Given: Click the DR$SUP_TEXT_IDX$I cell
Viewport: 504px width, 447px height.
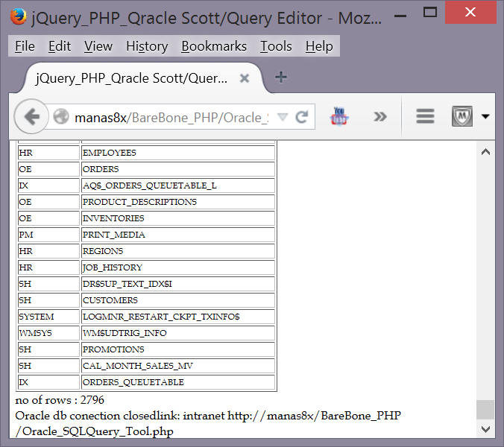Looking at the screenshot, I should coord(178,284).
